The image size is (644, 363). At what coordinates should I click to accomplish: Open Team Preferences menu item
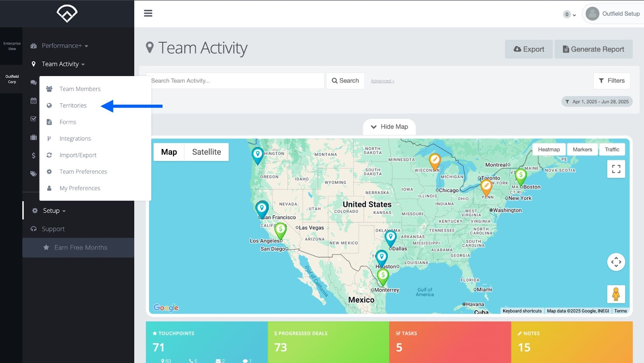pos(83,172)
